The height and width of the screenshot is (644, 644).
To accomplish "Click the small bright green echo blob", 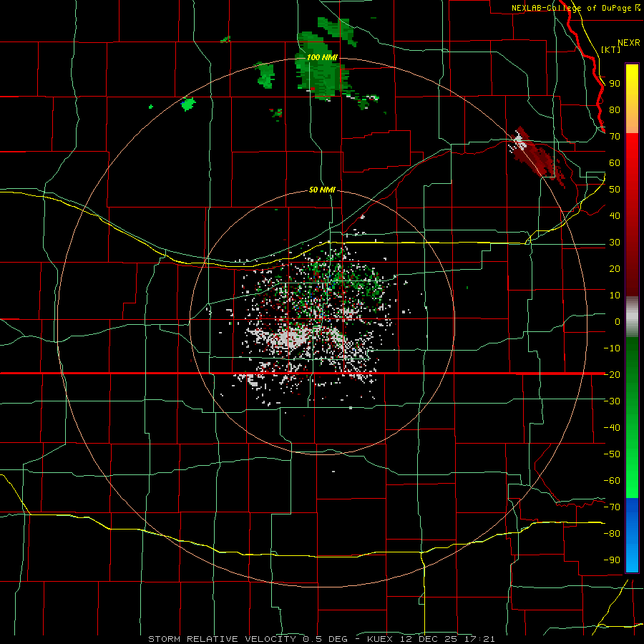I will coord(188,104).
